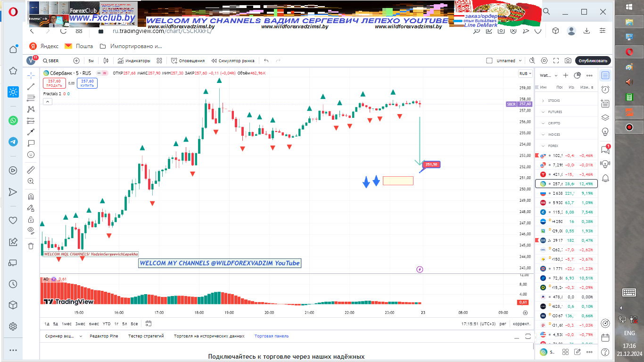Activate the zoom in tool
The image size is (644, 362).
coord(31,181)
